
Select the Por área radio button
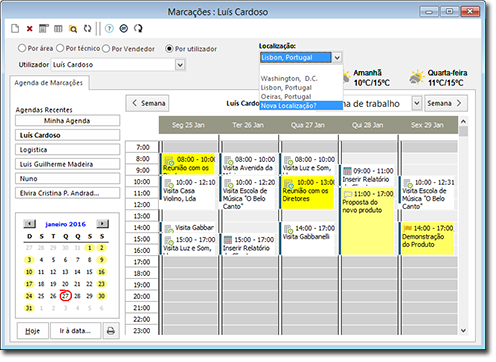point(22,48)
